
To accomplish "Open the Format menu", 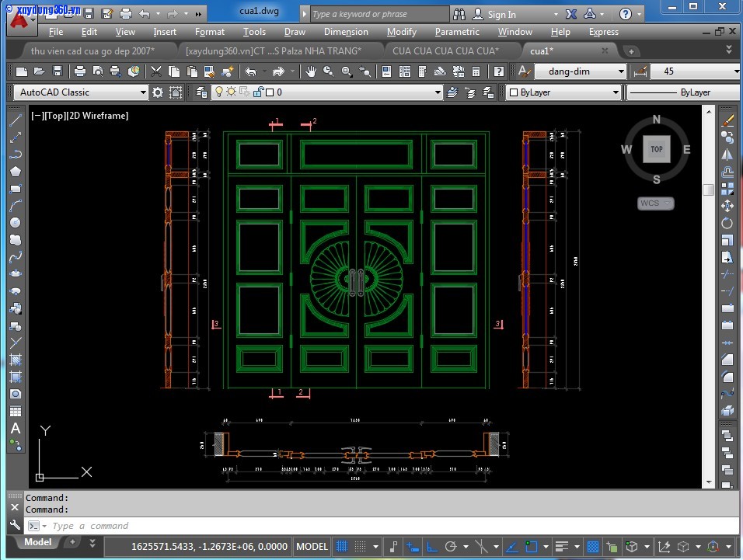I will (209, 32).
